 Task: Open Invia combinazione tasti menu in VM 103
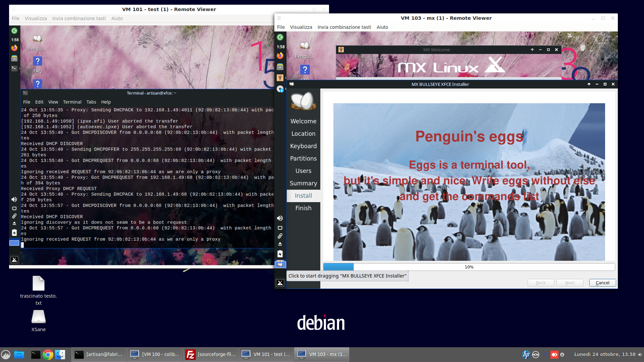(344, 27)
